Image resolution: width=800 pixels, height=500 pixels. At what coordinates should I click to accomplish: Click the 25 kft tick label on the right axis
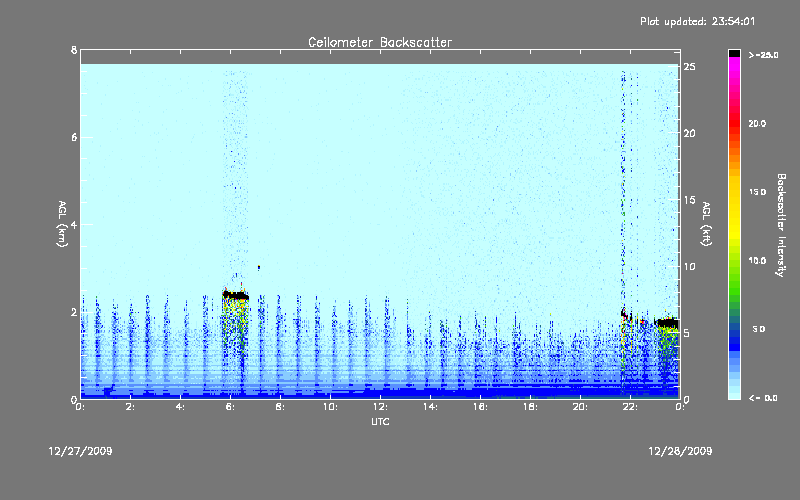click(x=690, y=67)
